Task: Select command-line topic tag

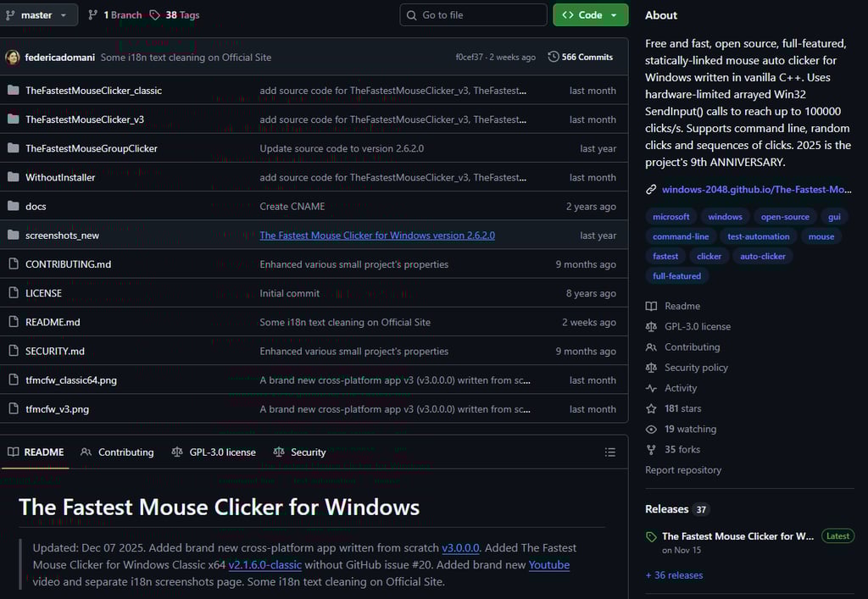Action: click(681, 236)
